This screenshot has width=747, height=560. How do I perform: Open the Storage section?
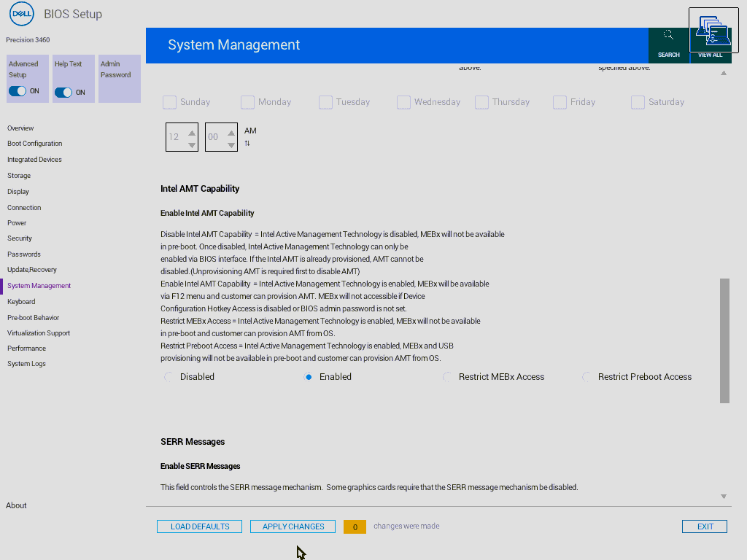coord(19,175)
